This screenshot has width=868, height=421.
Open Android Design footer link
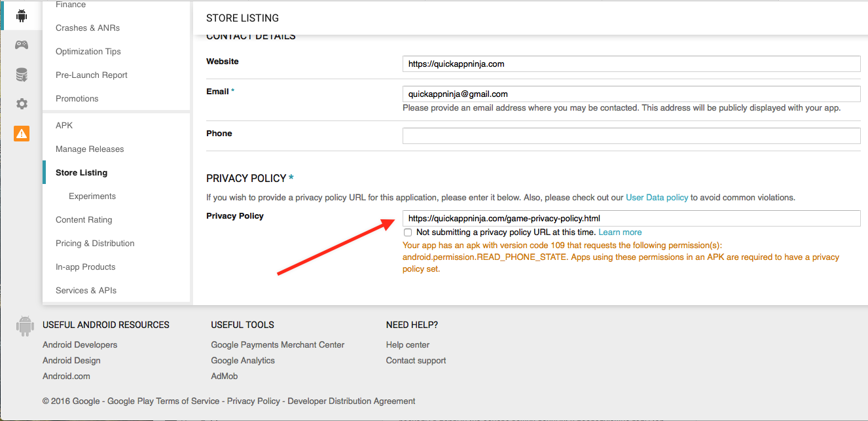(71, 361)
